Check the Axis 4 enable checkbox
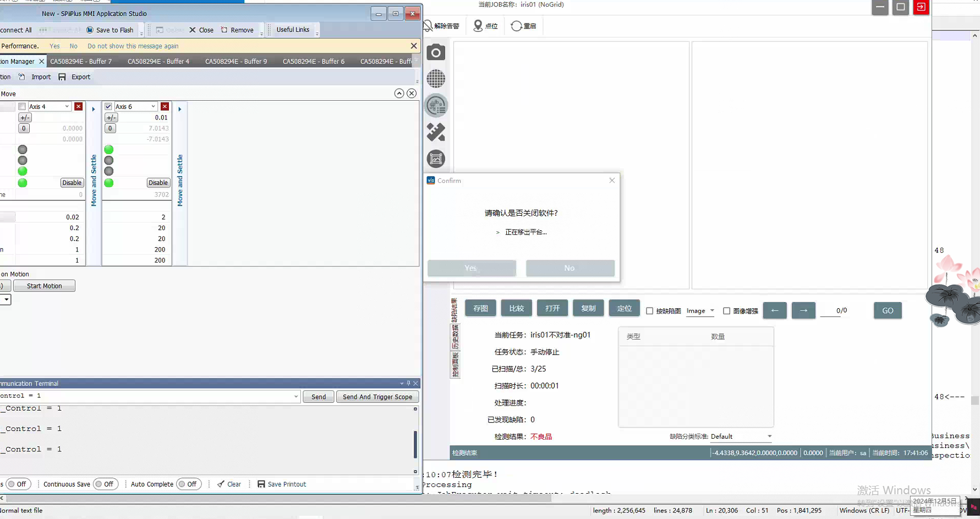The width and height of the screenshot is (980, 519). click(22, 106)
